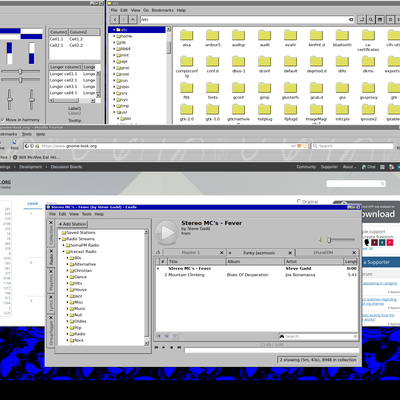The width and height of the screenshot is (400, 400).
Task: Expand the Rock station folder
Action: (x=68, y=340)
